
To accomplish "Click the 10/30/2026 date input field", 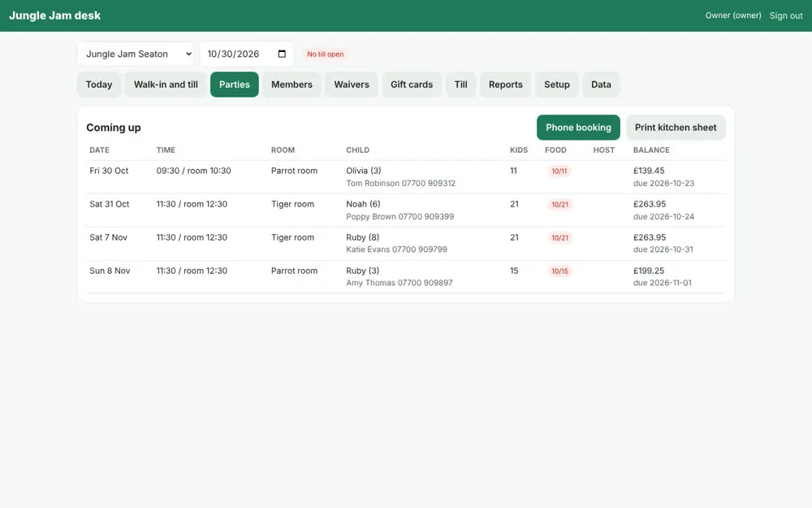I will [247, 54].
